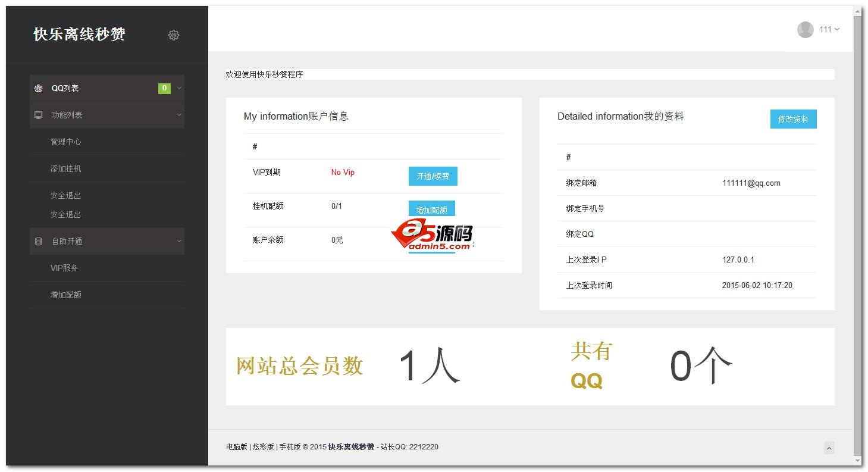Image resolution: width=868 pixels, height=472 pixels.
Task: Click the vertical scrollbar thumb
Action: click(857, 235)
